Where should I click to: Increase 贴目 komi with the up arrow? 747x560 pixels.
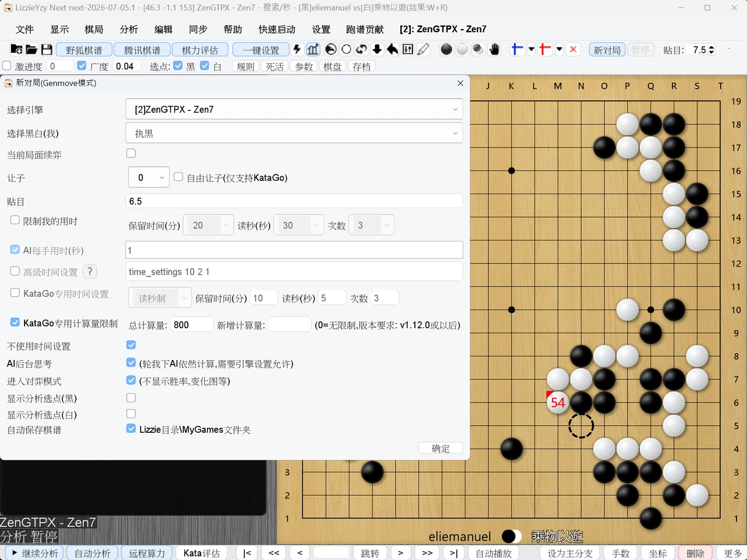point(711,47)
